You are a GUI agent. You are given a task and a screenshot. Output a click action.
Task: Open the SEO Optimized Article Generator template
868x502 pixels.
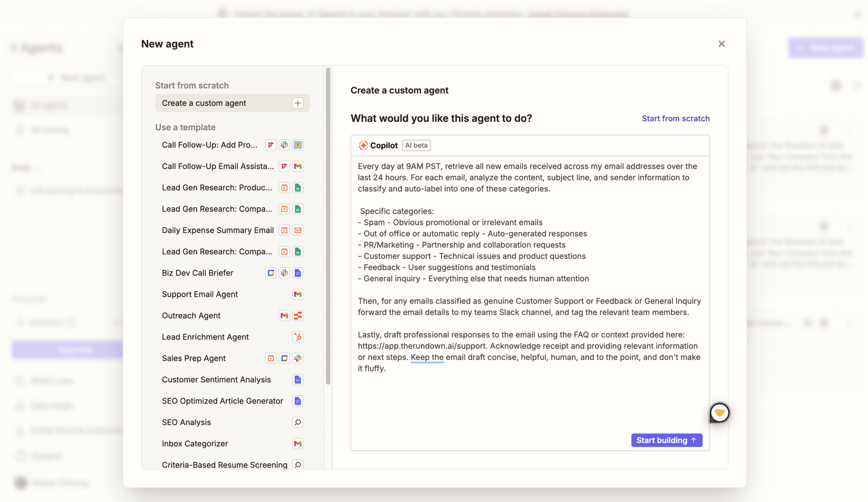click(x=222, y=401)
